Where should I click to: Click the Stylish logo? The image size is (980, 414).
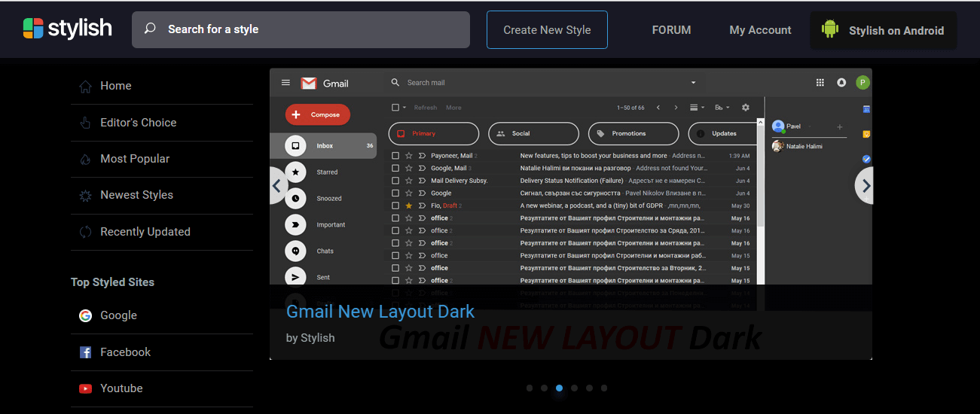(67, 29)
